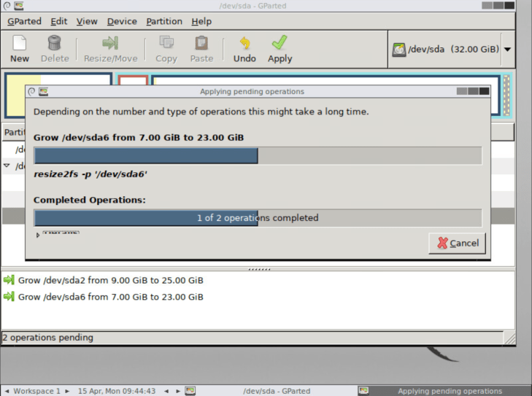Click the hard disk icon beside /dev/sda
Viewport: 532px width, 396px height.
tap(399, 50)
